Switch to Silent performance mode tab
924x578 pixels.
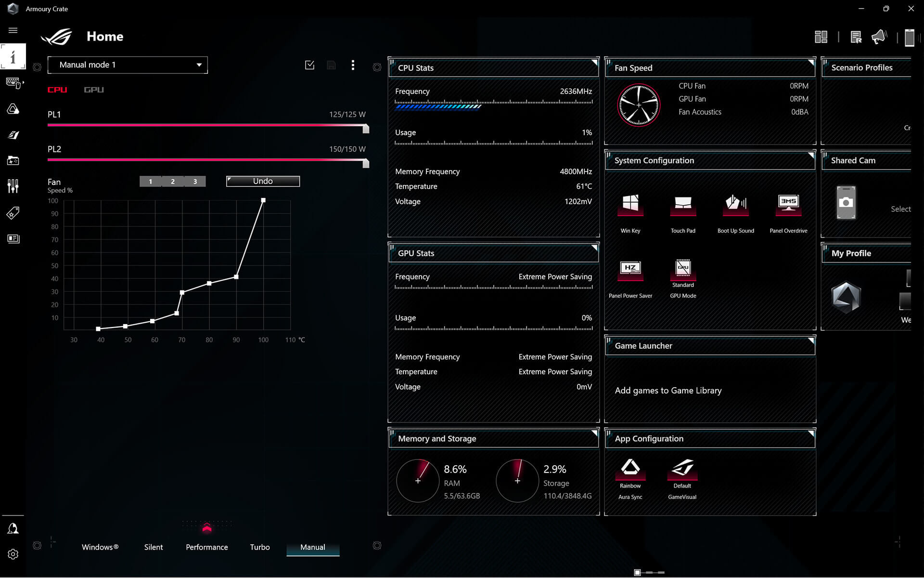point(154,547)
